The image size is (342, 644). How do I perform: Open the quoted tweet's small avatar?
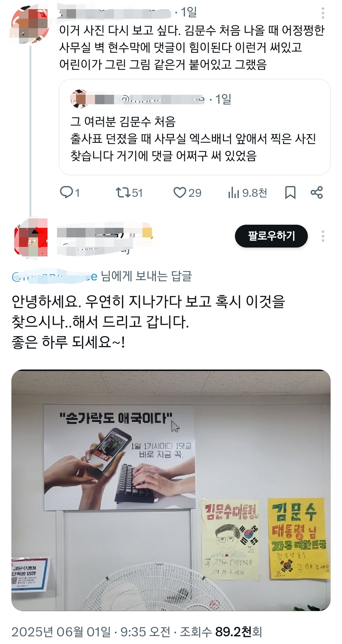[79, 99]
